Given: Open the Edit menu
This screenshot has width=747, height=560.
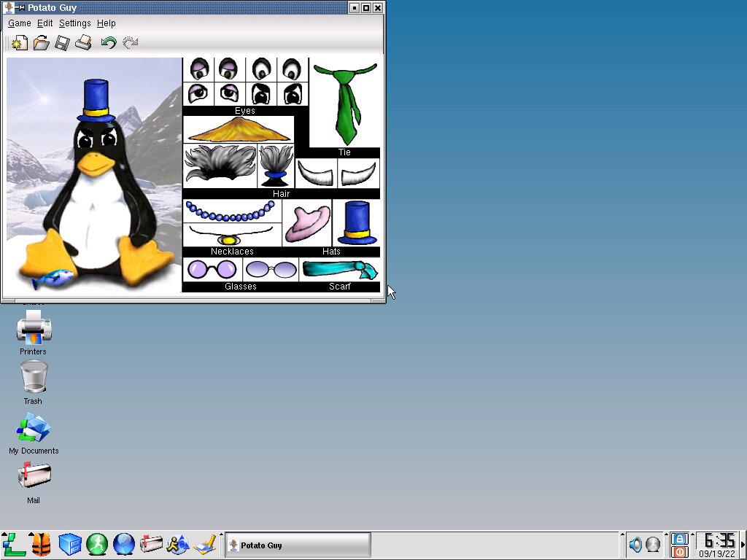Looking at the screenshot, I should 45,23.
